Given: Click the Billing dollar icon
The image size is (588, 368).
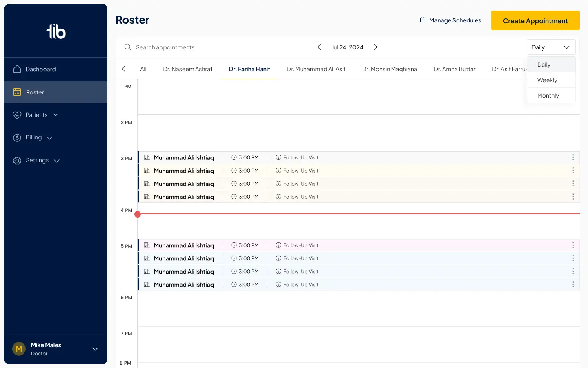Looking at the screenshot, I should pos(17,138).
